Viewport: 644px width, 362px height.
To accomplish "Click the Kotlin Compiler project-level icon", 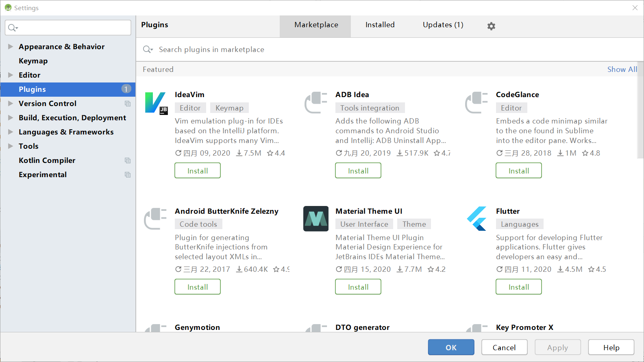I will pos(128,160).
